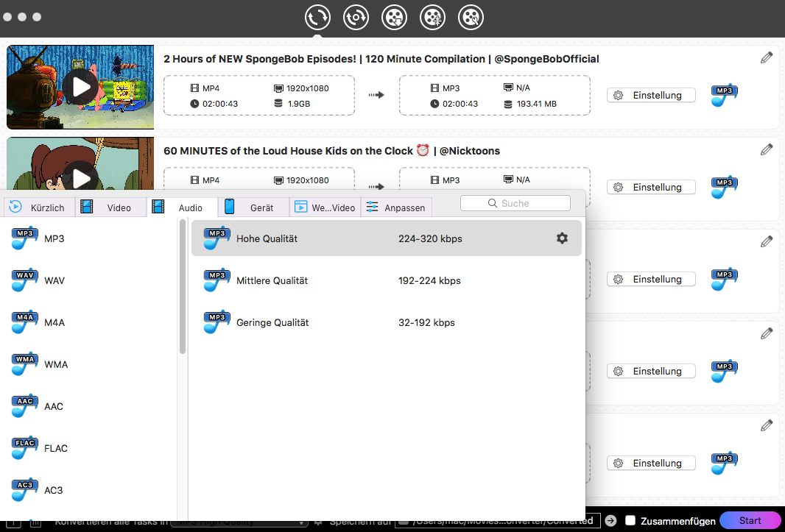785x532 pixels.
Task: Switch to the Kürzlich tab
Action: pyautogui.click(x=38, y=208)
